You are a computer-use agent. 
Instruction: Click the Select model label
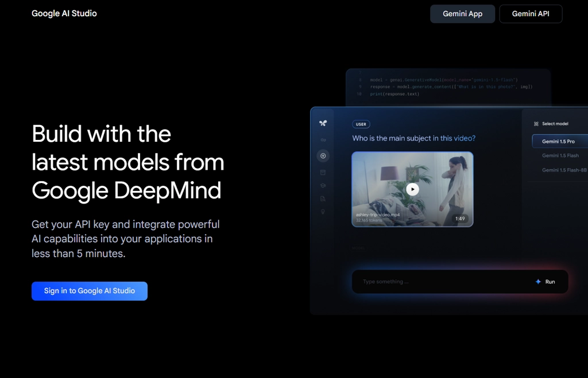(x=555, y=124)
